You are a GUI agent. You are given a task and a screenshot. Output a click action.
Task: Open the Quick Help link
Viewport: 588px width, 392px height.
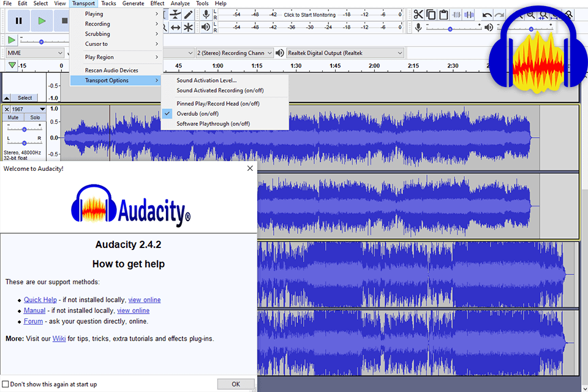pos(40,300)
